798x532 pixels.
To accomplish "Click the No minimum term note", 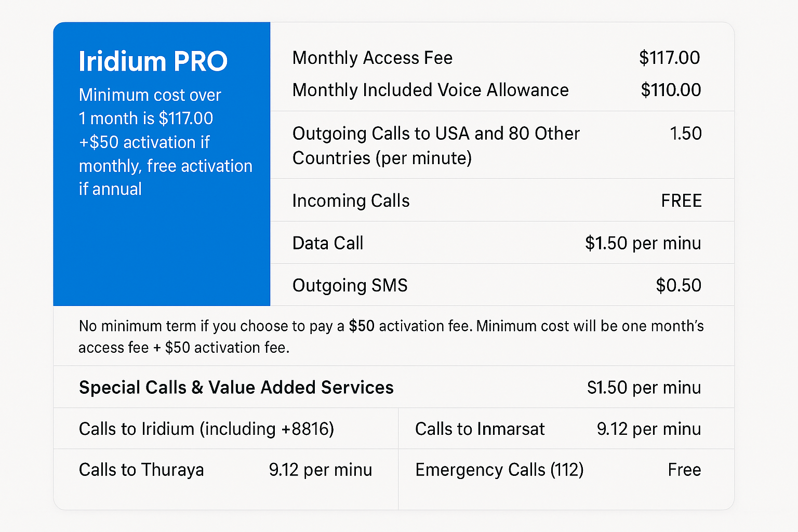I will (x=391, y=336).
